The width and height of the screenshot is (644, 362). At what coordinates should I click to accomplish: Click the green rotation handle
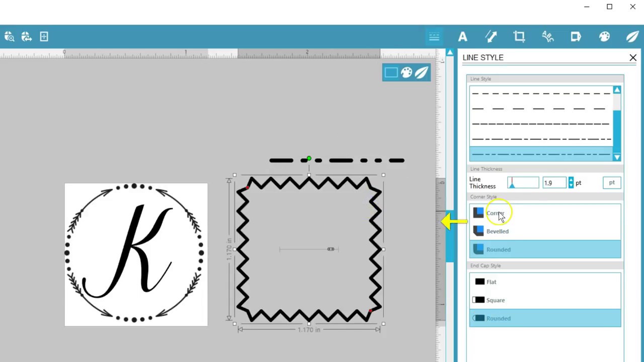(x=309, y=159)
